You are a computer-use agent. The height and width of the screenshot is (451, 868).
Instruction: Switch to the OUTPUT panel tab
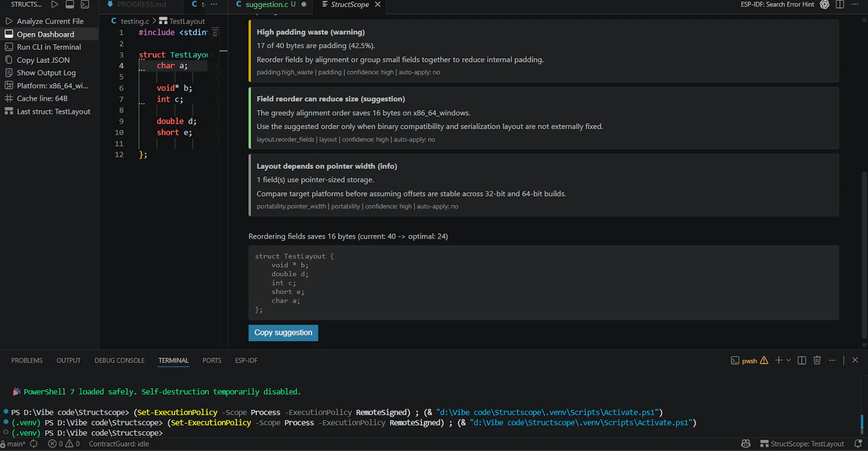point(68,360)
